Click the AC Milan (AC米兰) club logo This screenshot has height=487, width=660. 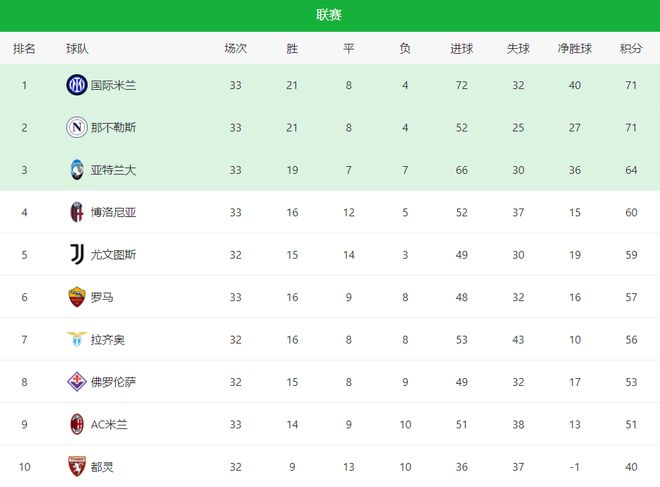tap(76, 424)
